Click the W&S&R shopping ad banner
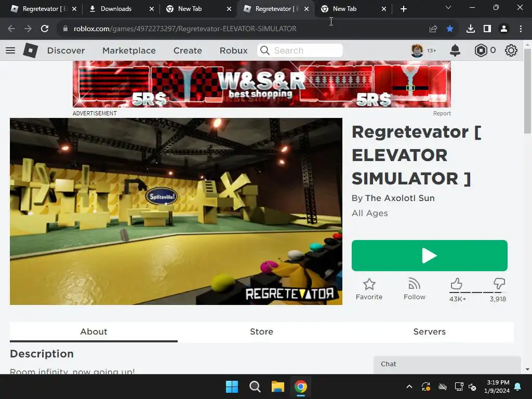The height and width of the screenshot is (399, 532). coord(262,84)
